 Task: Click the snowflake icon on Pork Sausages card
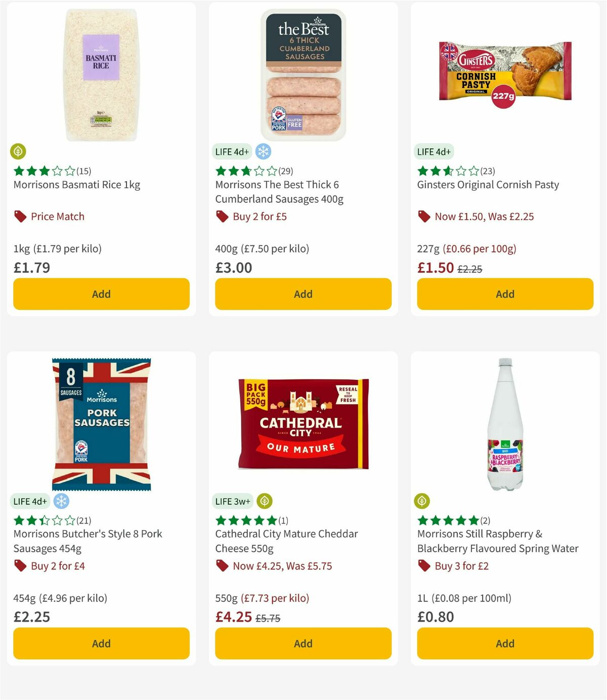(62, 501)
